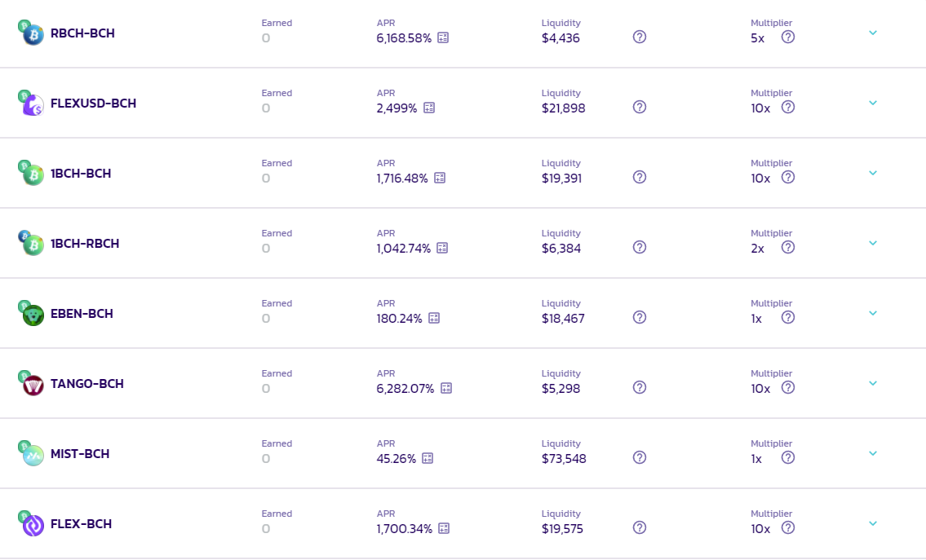The width and height of the screenshot is (926, 560).
Task: Click multiplier help icon for 1BCH-RBCH
Action: coord(788,247)
